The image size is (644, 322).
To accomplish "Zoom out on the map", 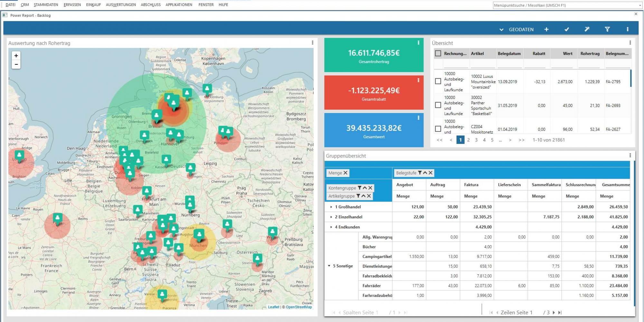I will [16, 64].
